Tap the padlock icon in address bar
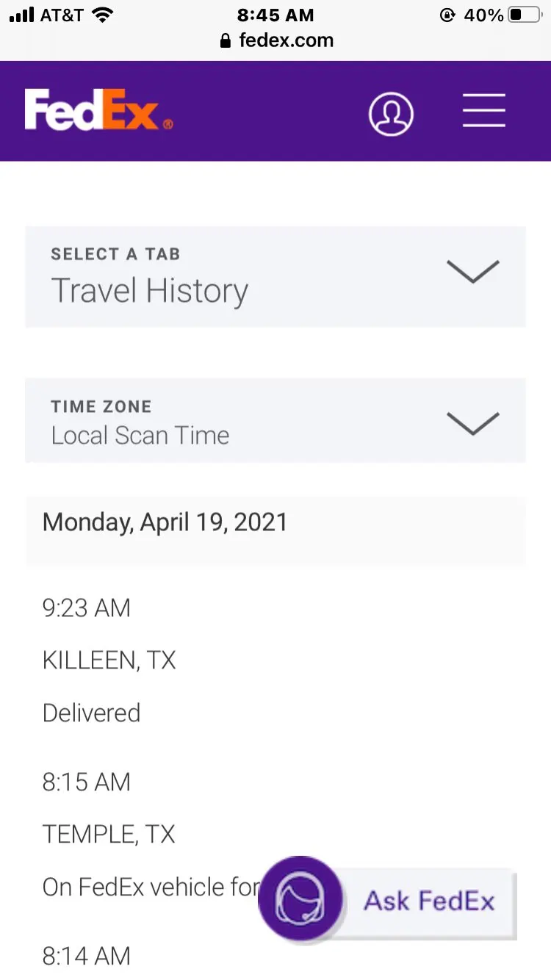 pos(226,40)
